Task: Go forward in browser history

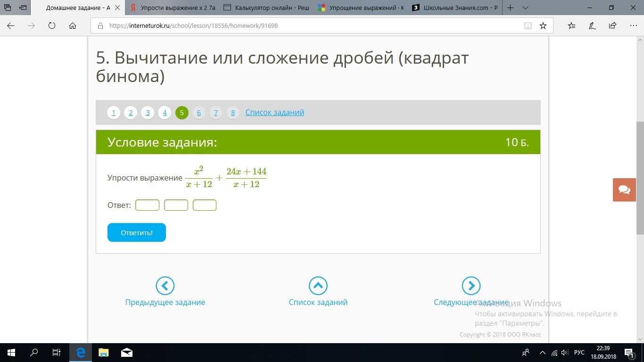Action: [31, 26]
